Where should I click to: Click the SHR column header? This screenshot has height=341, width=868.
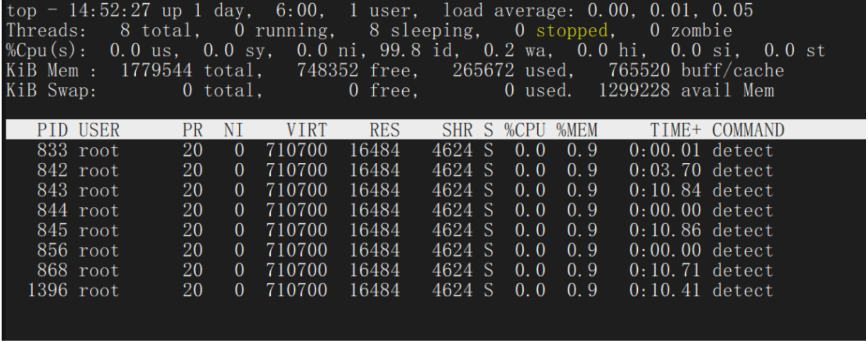tap(457, 130)
